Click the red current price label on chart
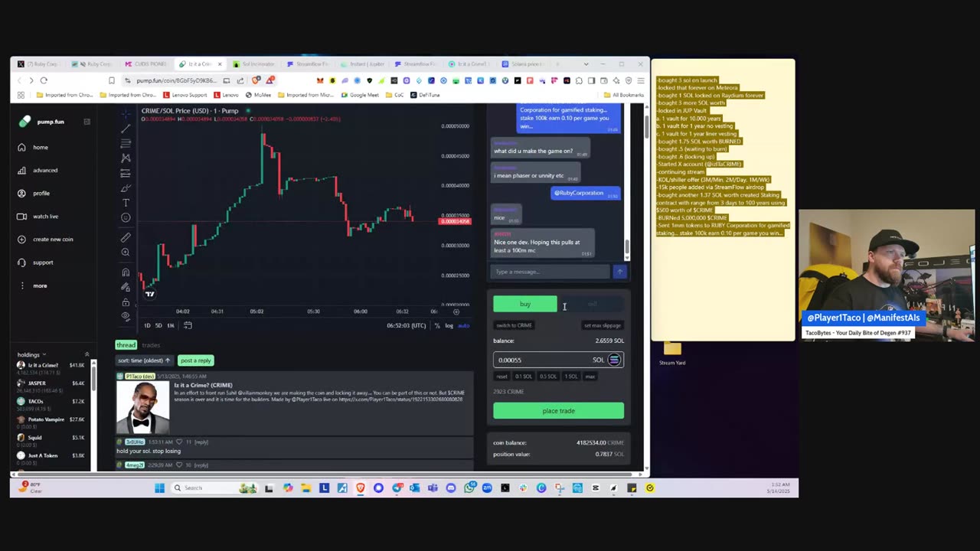Screen dimensions: 980x551 click(x=455, y=221)
